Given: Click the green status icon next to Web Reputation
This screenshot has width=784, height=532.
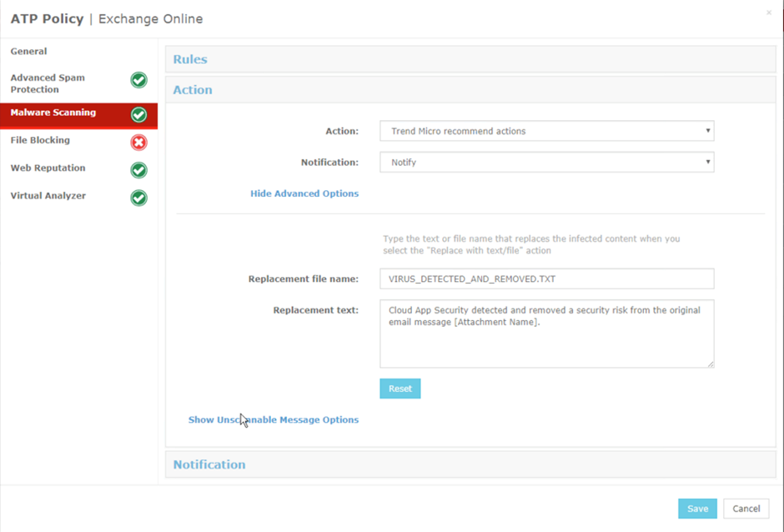Looking at the screenshot, I should coord(138,168).
